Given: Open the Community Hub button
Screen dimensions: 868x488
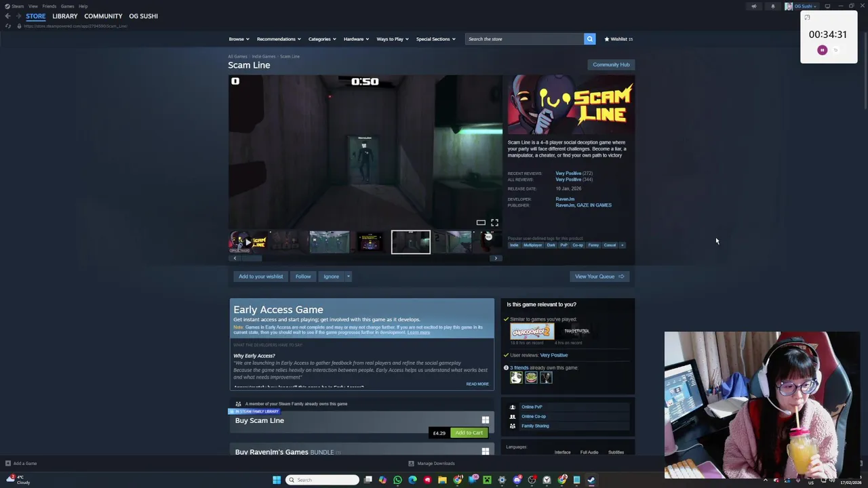Looking at the screenshot, I should 611,64.
